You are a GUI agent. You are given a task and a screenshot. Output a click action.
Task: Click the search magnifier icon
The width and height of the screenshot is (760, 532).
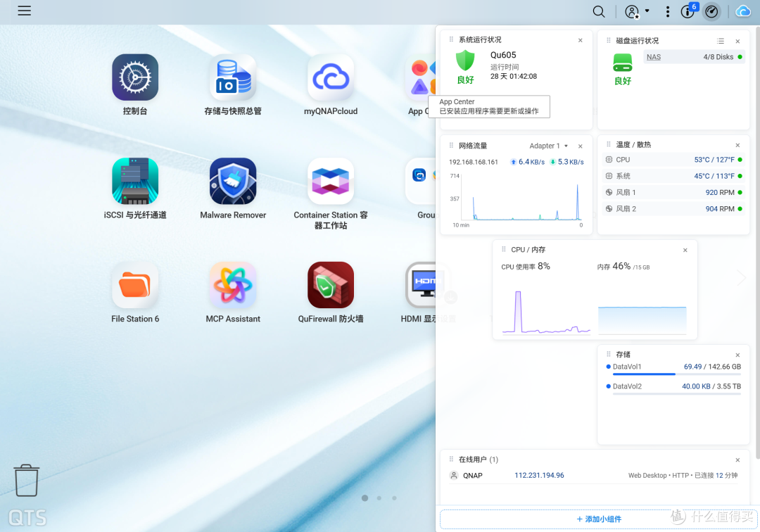pyautogui.click(x=599, y=12)
